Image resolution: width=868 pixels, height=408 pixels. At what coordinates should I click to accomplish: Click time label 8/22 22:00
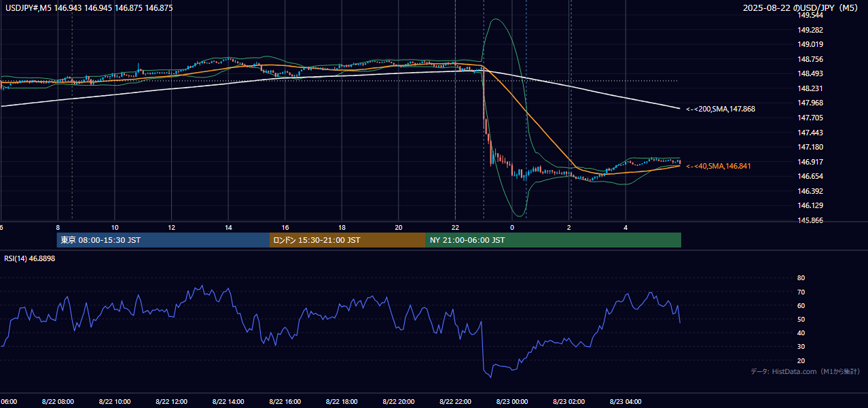455,402
